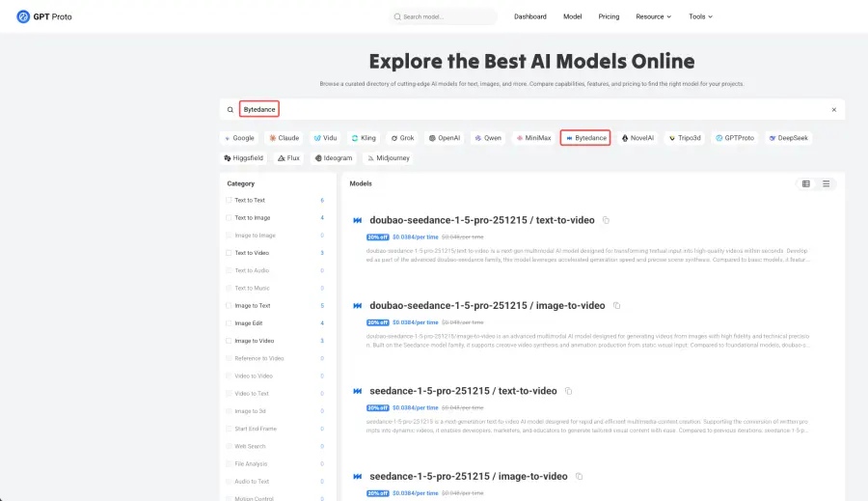Filter by GPTProto provider chip

(735, 138)
